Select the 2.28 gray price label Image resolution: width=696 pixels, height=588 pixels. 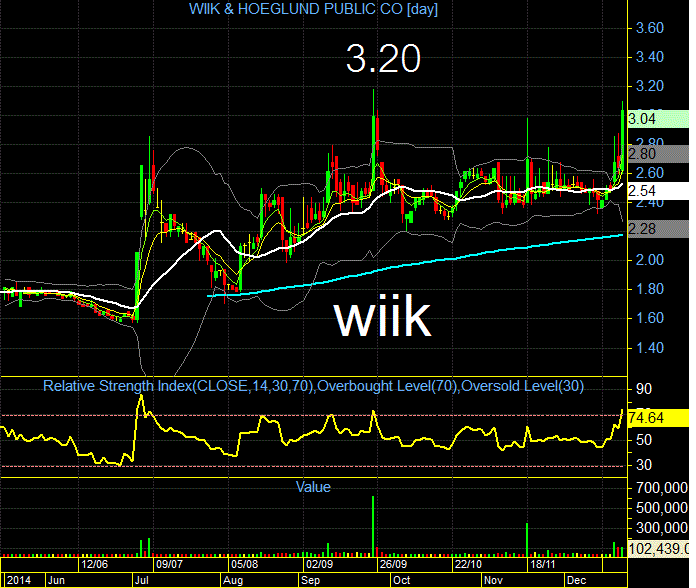pyautogui.click(x=659, y=229)
